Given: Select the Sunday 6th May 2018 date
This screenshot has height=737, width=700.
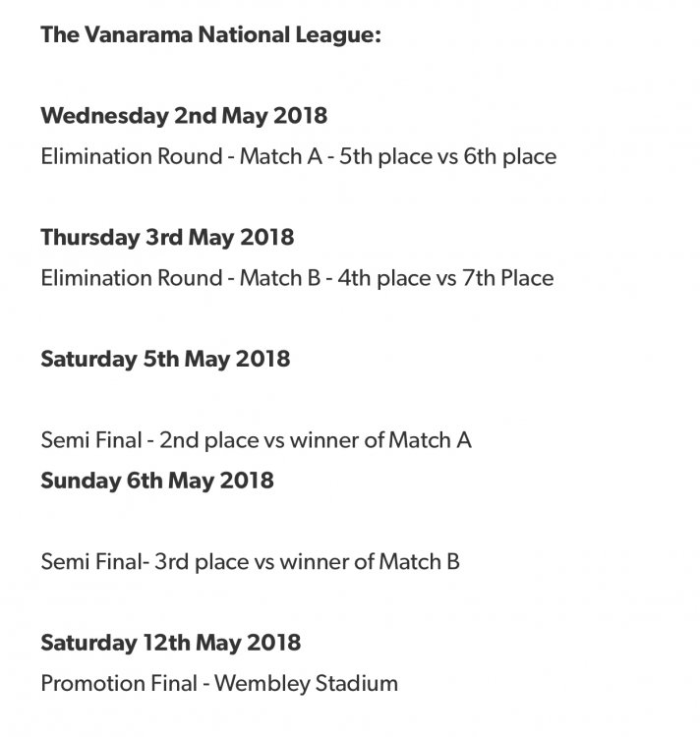Looking at the screenshot, I should (x=157, y=481).
